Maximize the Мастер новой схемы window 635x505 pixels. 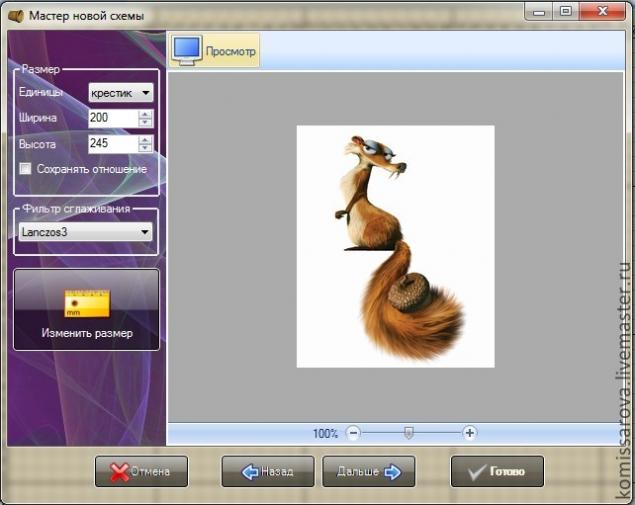point(566,11)
